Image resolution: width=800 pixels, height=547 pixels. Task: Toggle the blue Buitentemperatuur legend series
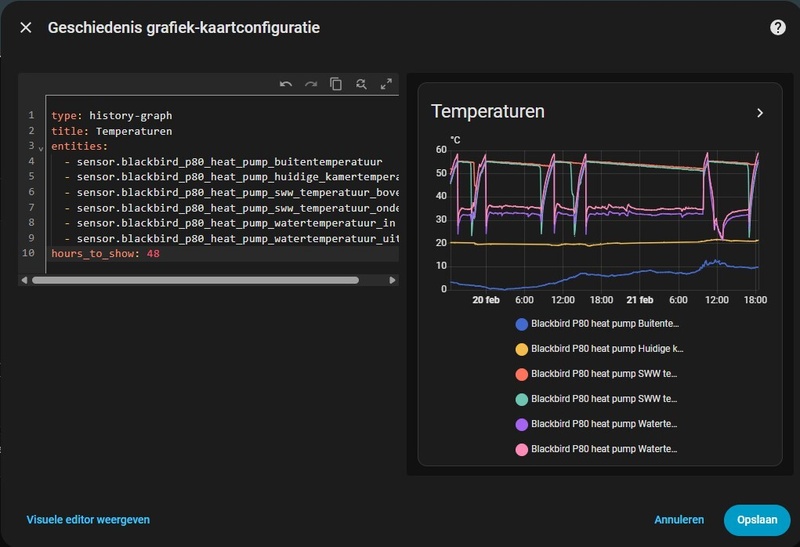[x=598, y=324]
